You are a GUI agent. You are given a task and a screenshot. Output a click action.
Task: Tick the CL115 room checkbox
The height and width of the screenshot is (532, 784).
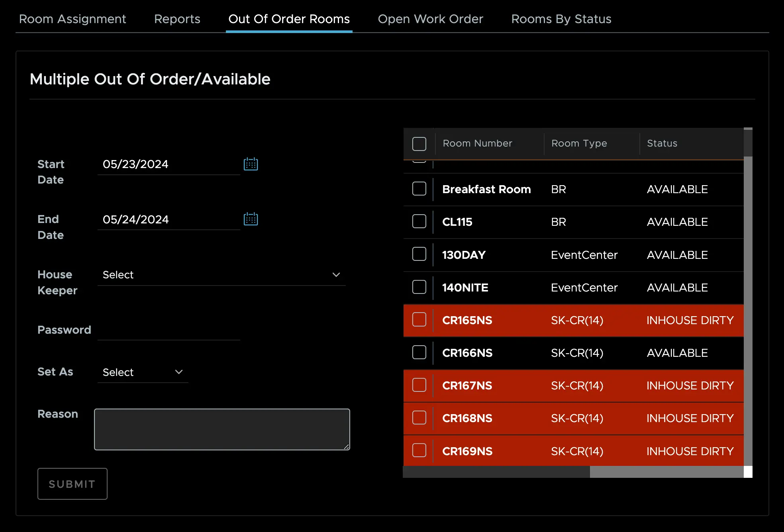(x=419, y=221)
